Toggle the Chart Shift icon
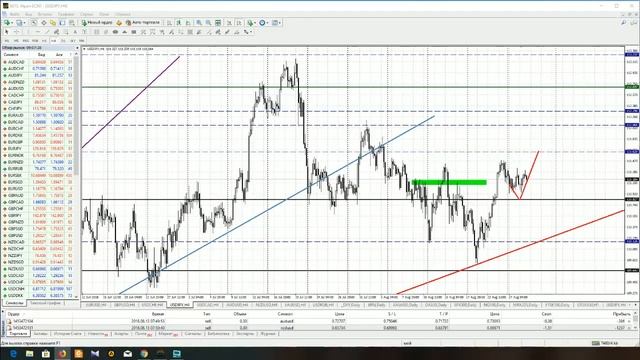Image resolution: width=640 pixels, height=360 pixels. tap(239, 22)
